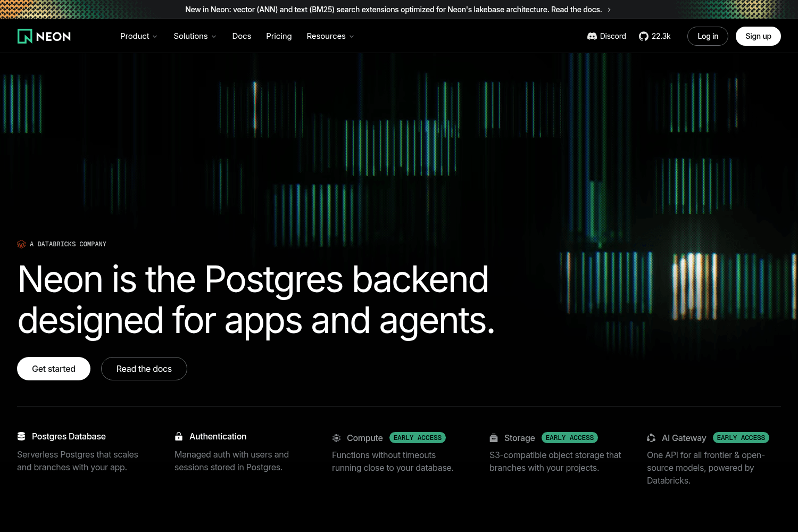The height and width of the screenshot is (532, 798).
Task: Click the announcement banner arrow icon
Action: point(609,10)
